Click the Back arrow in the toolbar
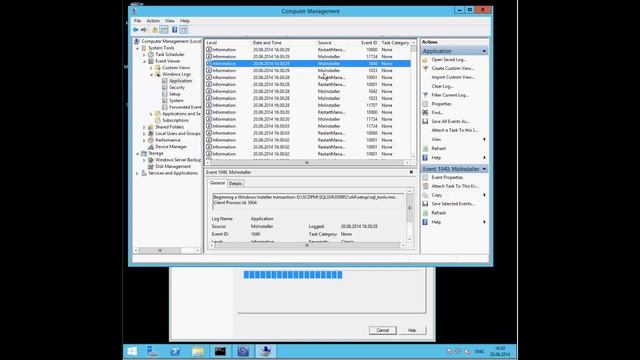This screenshot has width=640, height=360. point(136,30)
